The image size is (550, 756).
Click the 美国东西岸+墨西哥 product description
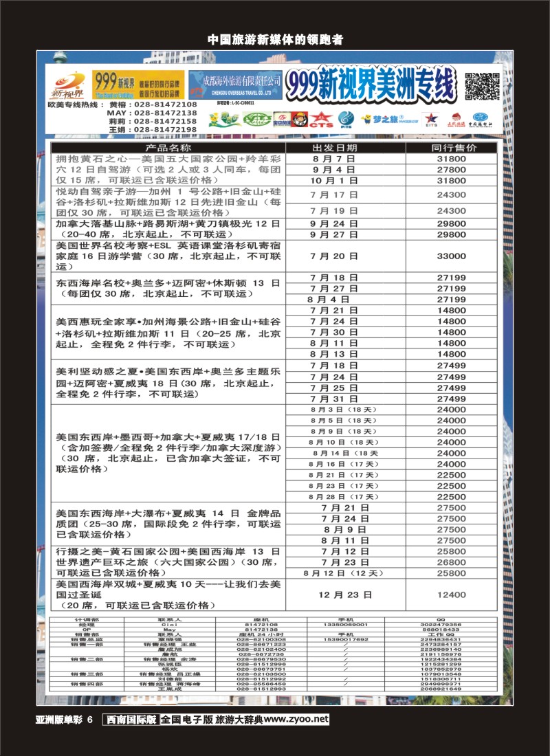(x=168, y=453)
